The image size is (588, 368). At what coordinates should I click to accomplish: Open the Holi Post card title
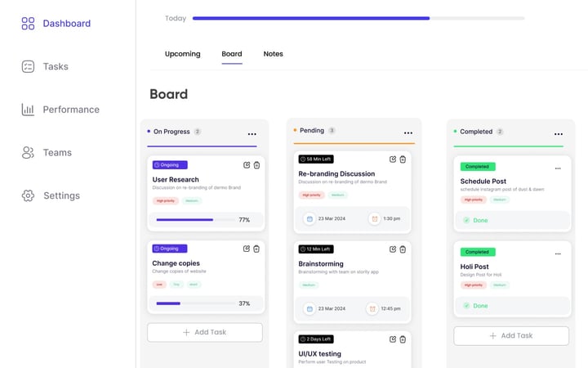(474, 267)
